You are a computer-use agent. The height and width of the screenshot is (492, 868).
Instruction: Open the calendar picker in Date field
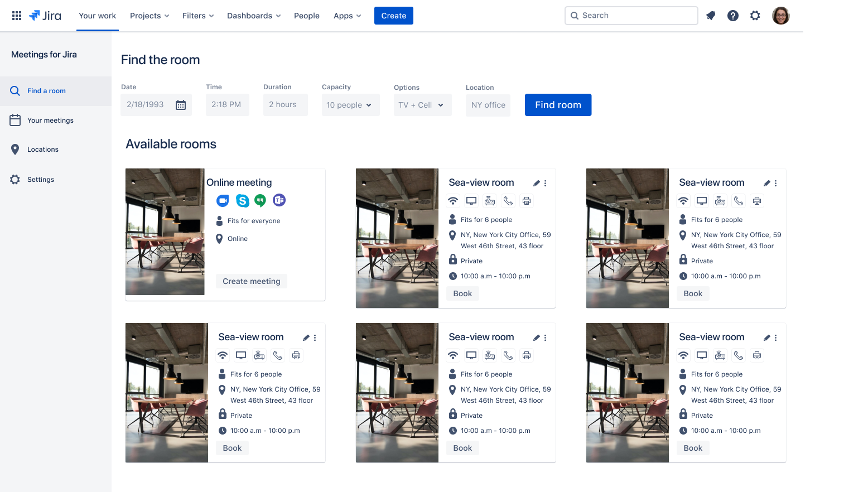pyautogui.click(x=181, y=105)
